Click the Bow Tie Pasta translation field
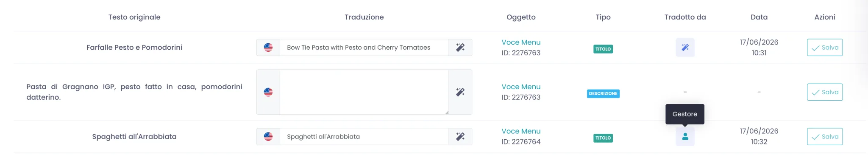868x155 pixels. click(x=364, y=48)
